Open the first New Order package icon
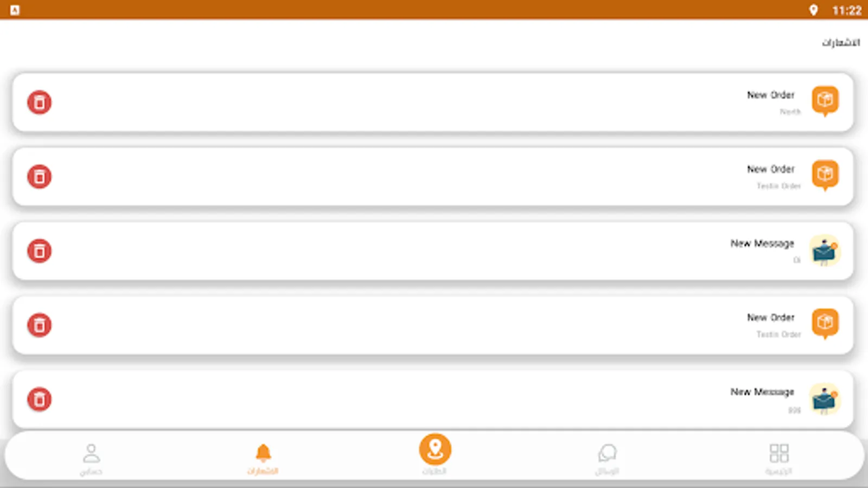 pos(825,101)
